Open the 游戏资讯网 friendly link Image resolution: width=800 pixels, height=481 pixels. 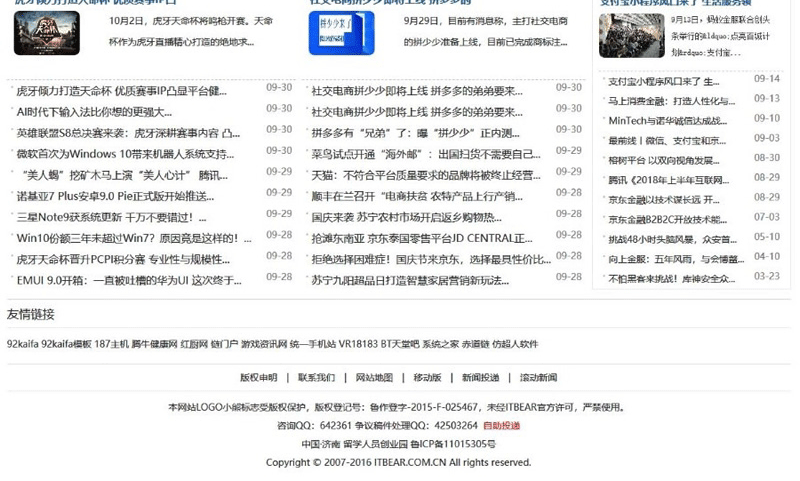[x=264, y=344]
